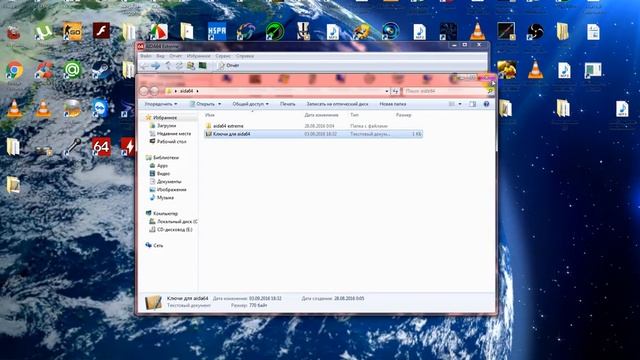
Task: Click the blue Forward arrow in AIDA64 toolbar
Action: point(156,66)
